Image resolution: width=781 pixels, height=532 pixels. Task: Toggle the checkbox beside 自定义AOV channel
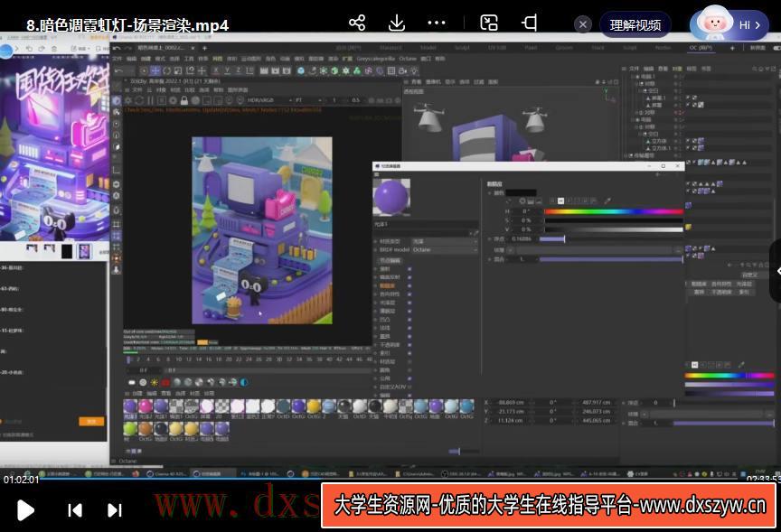click(x=409, y=387)
